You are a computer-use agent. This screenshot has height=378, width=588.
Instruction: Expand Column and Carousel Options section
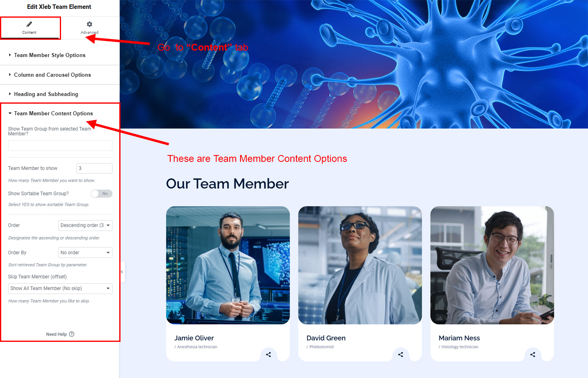pos(52,75)
